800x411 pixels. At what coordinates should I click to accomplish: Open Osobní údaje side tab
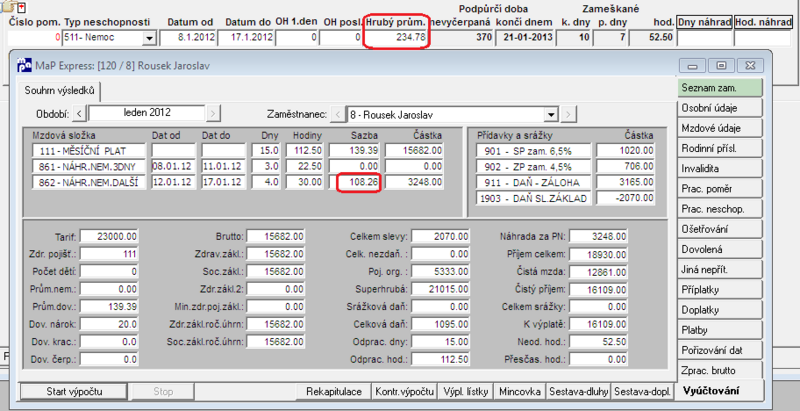[720, 108]
